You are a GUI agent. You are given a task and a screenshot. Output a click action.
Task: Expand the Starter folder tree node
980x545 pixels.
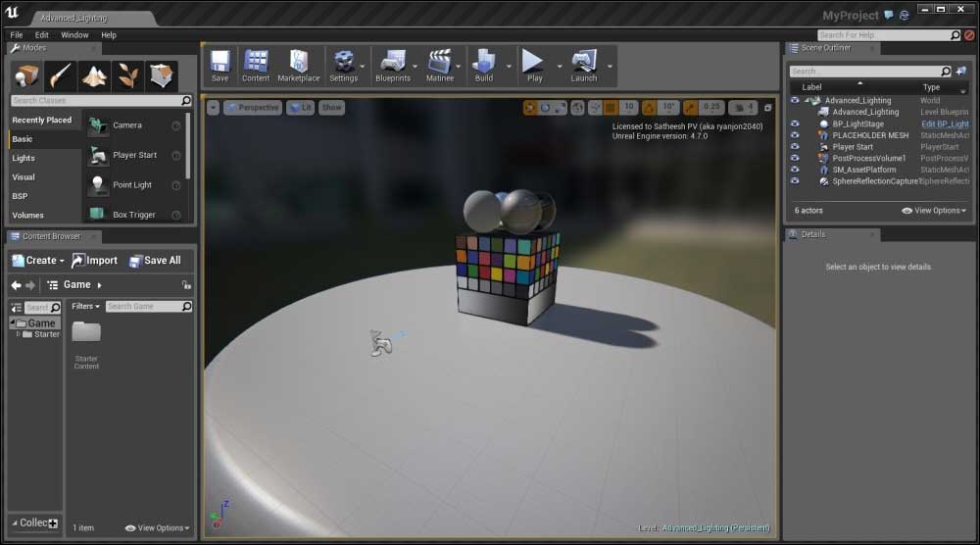pos(18,334)
